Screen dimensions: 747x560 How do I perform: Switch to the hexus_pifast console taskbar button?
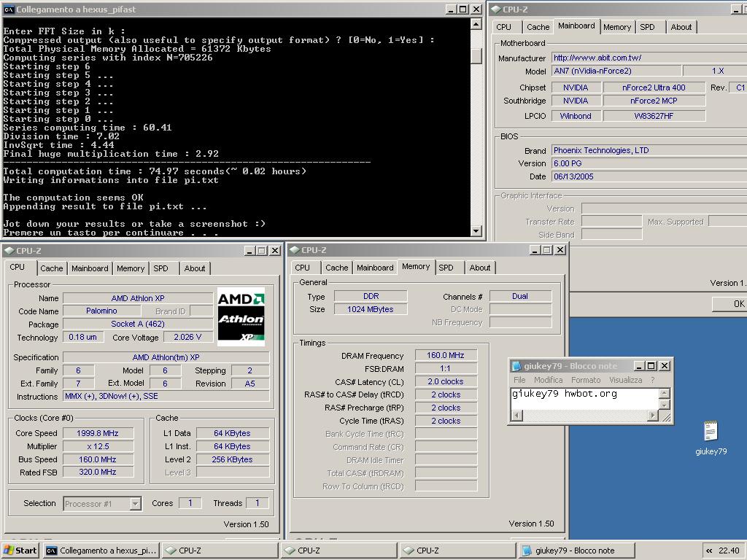tap(101, 551)
